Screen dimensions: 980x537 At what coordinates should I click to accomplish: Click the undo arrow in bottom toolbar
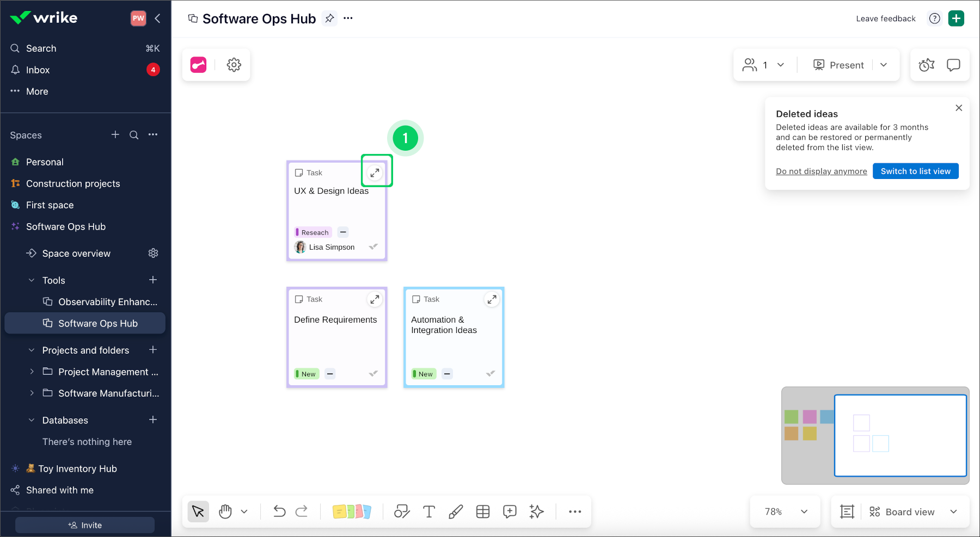point(279,511)
